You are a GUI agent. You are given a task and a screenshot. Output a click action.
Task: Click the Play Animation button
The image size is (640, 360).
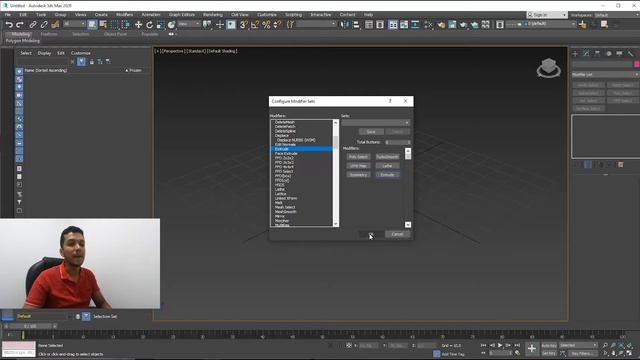tap(500, 345)
